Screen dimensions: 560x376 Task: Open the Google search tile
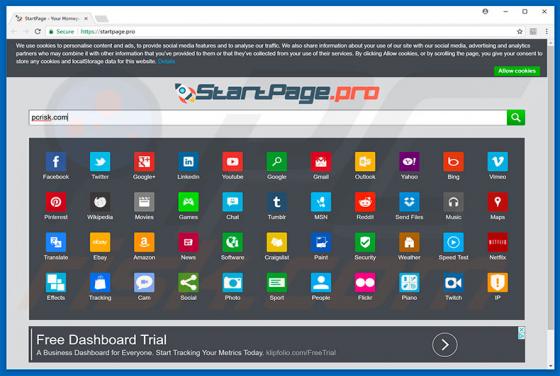pos(277,162)
